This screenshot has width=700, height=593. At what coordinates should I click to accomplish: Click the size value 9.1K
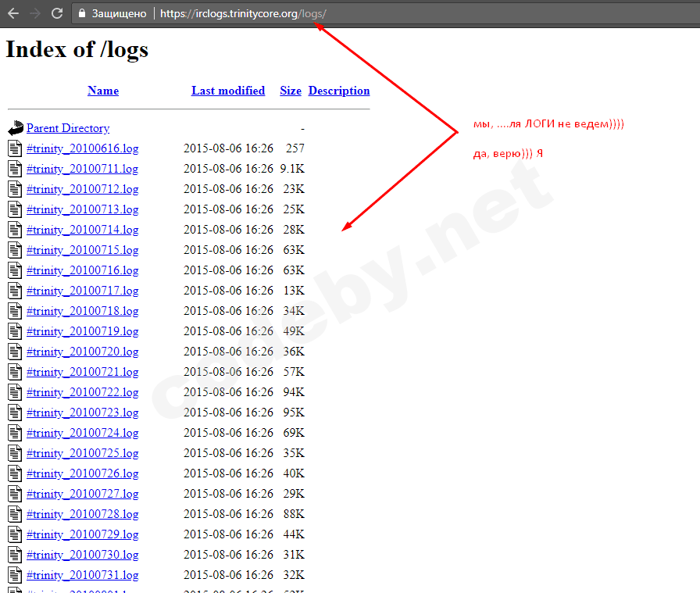click(292, 169)
